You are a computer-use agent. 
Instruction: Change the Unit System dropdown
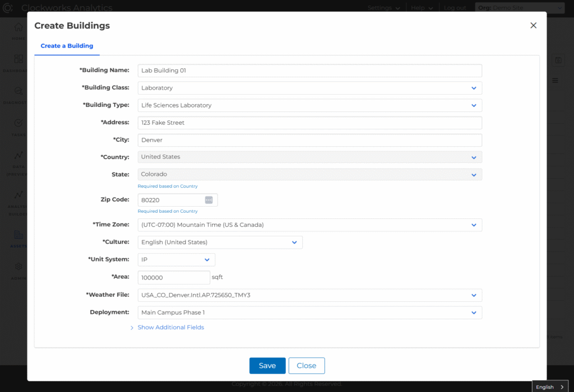point(176,260)
